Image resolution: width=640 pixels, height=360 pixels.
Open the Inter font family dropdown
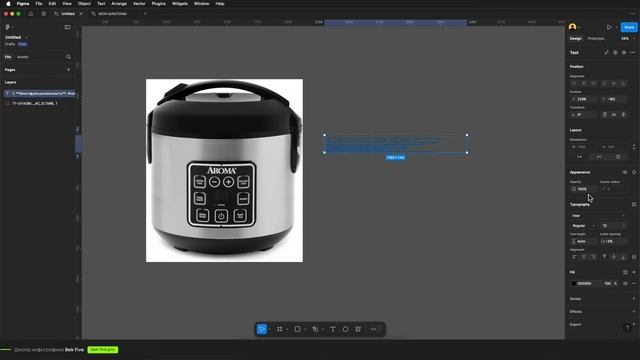[x=598, y=216]
